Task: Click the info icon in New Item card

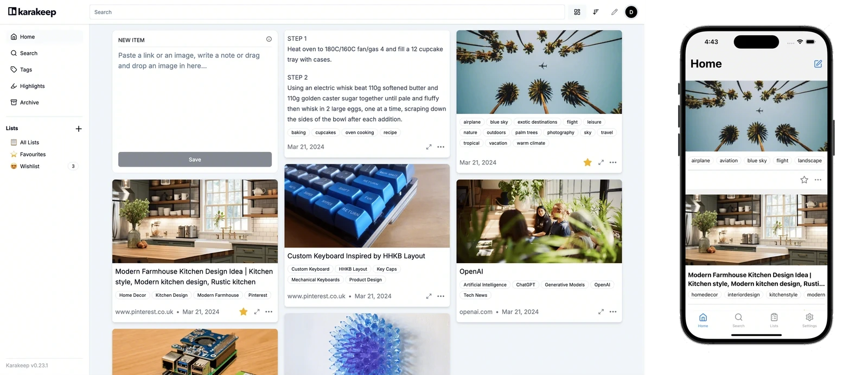Action: click(x=269, y=39)
